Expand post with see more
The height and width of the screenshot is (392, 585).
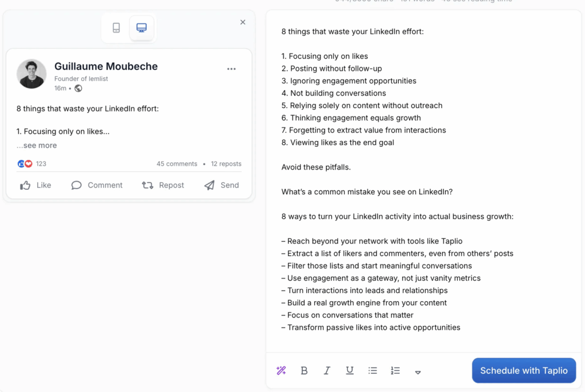(38, 146)
